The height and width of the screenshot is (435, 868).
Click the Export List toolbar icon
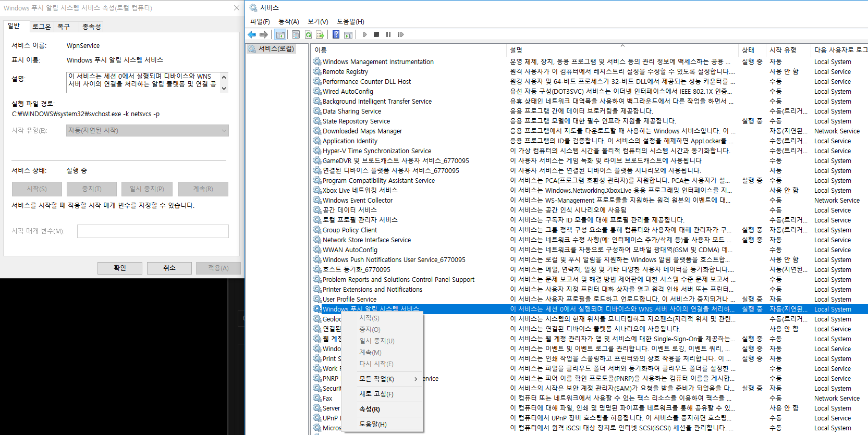(x=320, y=34)
